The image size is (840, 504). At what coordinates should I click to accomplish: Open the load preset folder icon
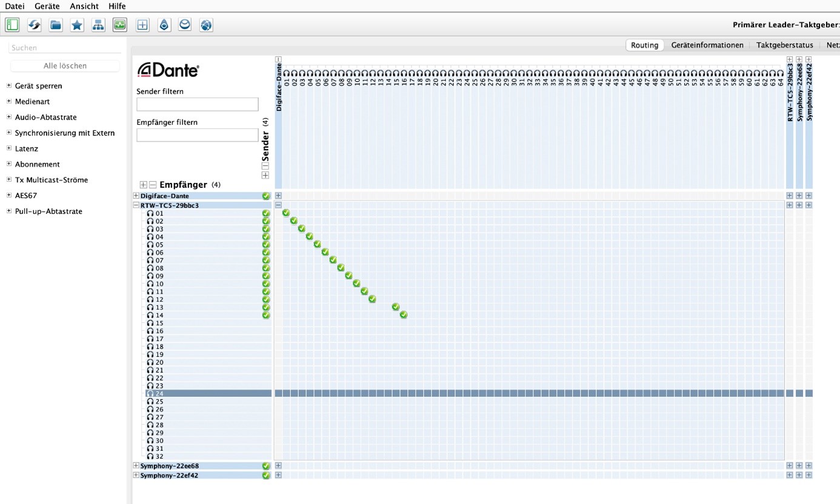[55, 25]
